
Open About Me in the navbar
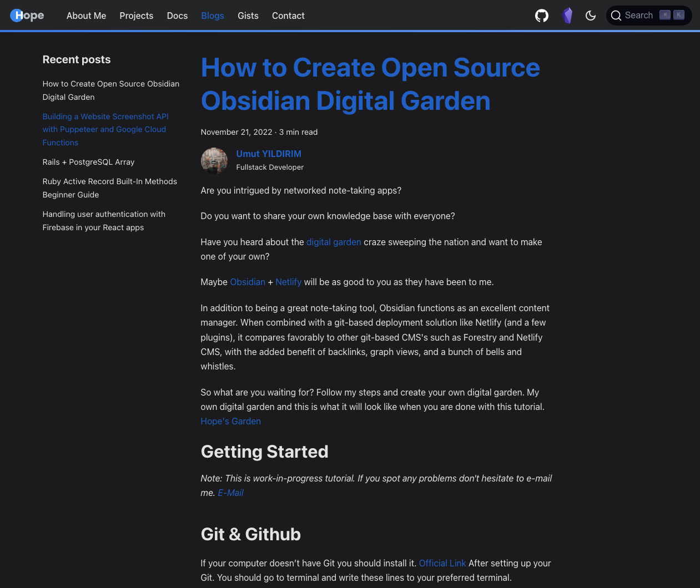86,16
